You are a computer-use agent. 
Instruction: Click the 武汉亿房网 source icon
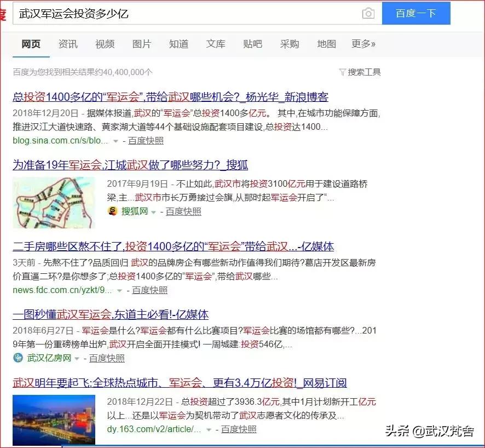click(x=18, y=358)
